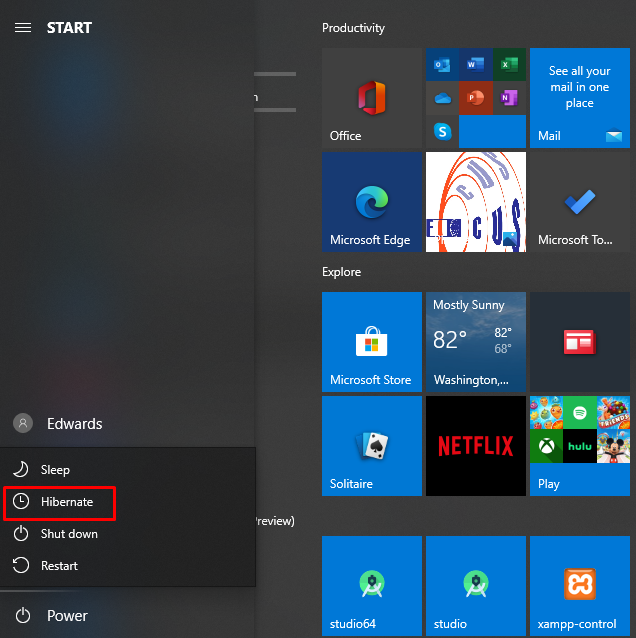Launch PowerPoint from the Office apps tile
This screenshot has height=638, width=636.
click(476, 98)
